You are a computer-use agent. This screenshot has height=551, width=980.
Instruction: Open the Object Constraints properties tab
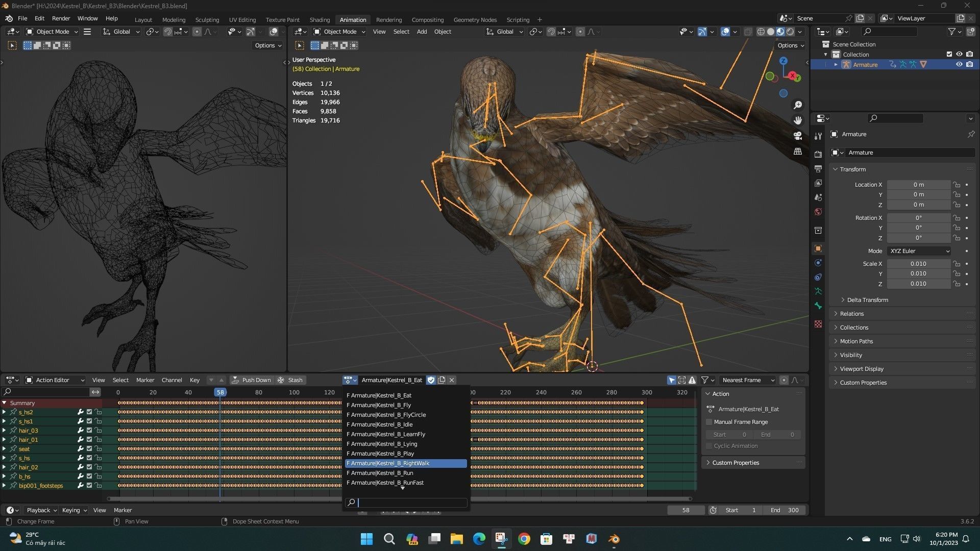818,277
